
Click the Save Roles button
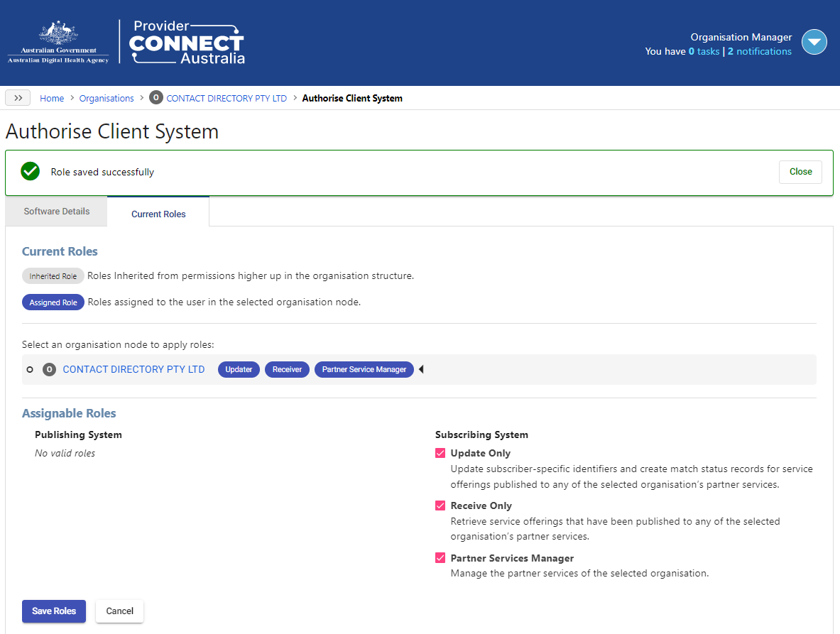pyautogui.click(x=53, y=611)
